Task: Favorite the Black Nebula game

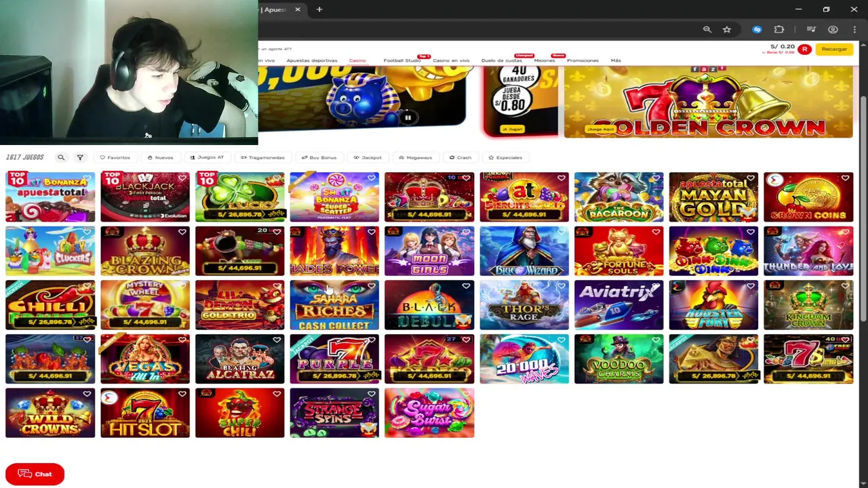Action: tap(466, 286)
